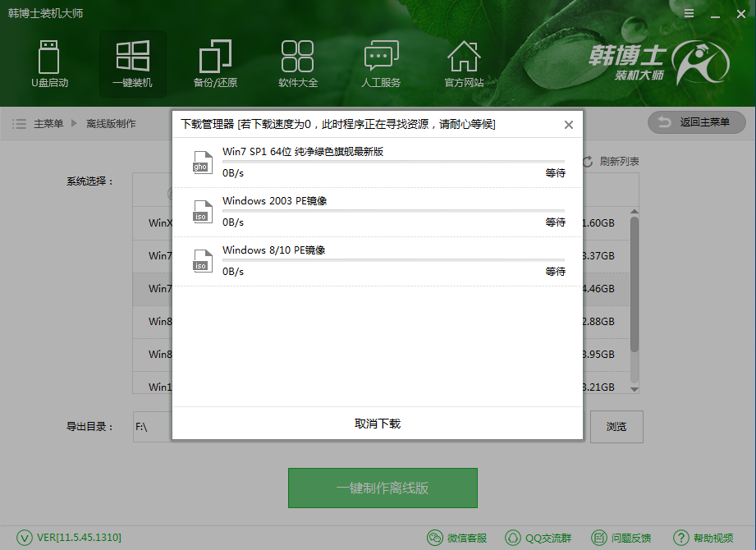Launch 人工服务 support
756x550 pixels.
380,63
